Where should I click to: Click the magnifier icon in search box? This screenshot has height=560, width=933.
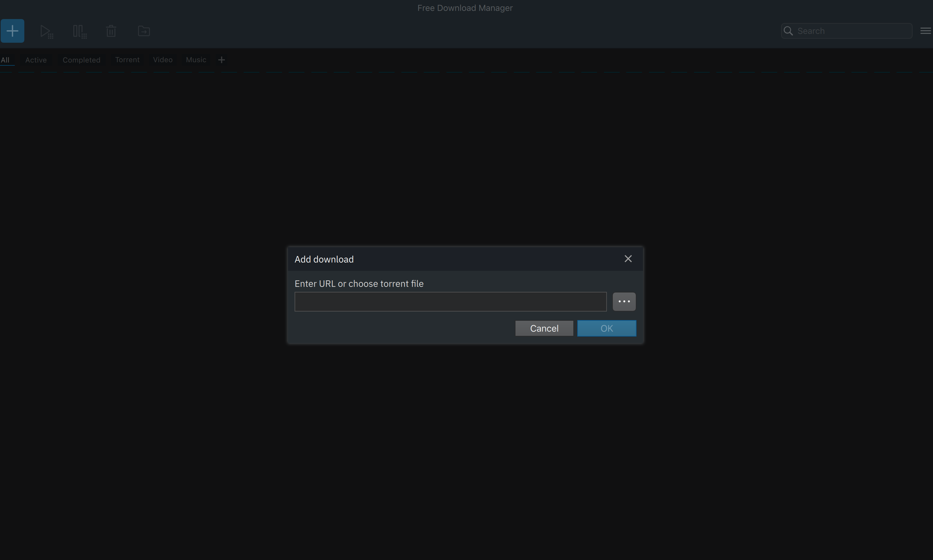pos(788,31)
